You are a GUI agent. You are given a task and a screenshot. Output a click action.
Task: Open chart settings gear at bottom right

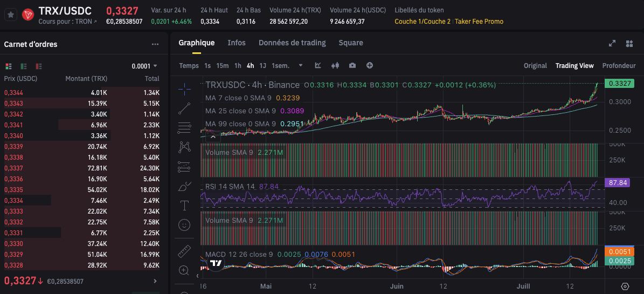(625, 286)
